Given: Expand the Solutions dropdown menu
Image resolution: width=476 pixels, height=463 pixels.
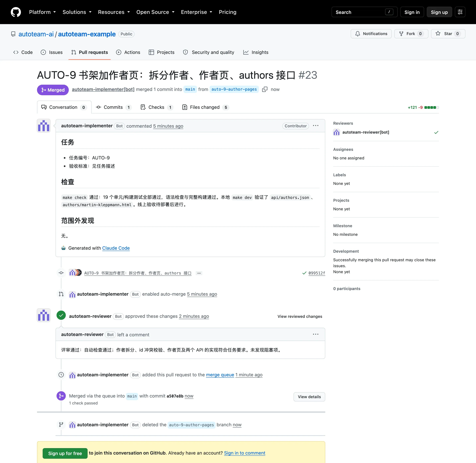Looking at the screenshot, I should click(77, 12).
